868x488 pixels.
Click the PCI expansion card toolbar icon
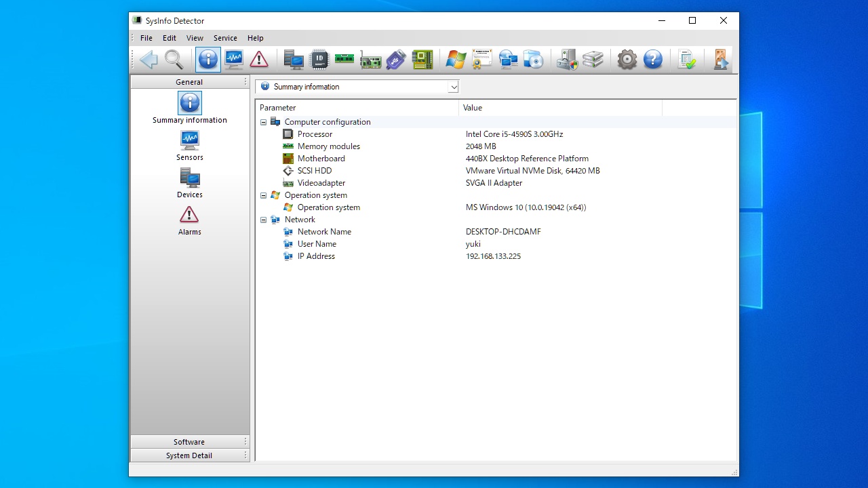[x=370, y=60]
